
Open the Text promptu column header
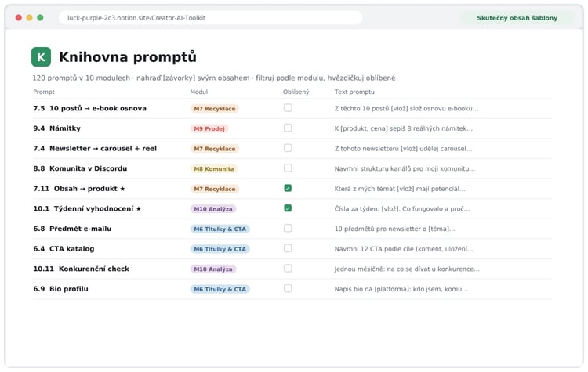(x=354, y=92)
